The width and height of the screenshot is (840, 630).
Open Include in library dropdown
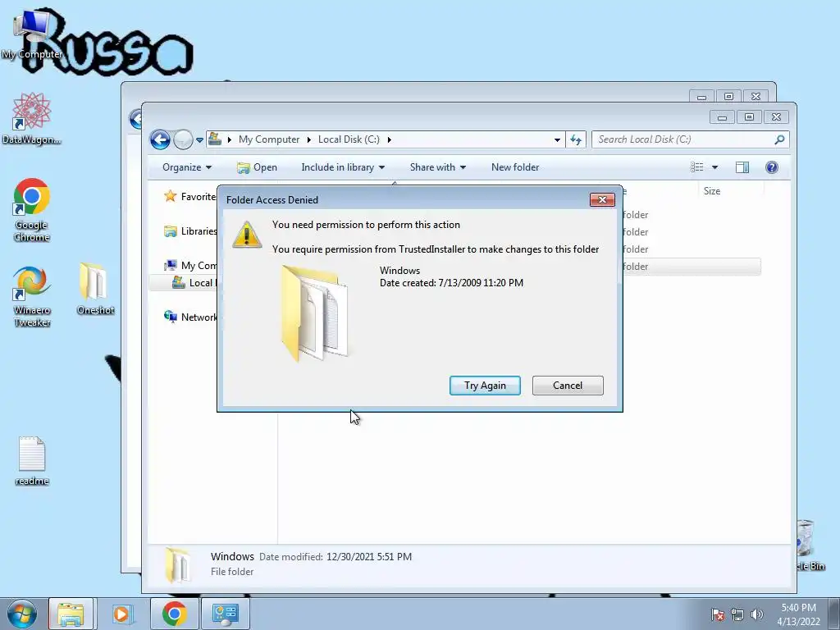tap(343, 167)
